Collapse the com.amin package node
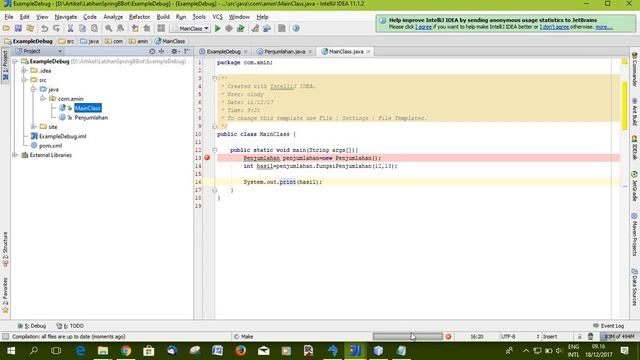The width and height of the screenshot is (640, 360). (x=43, y=98)
